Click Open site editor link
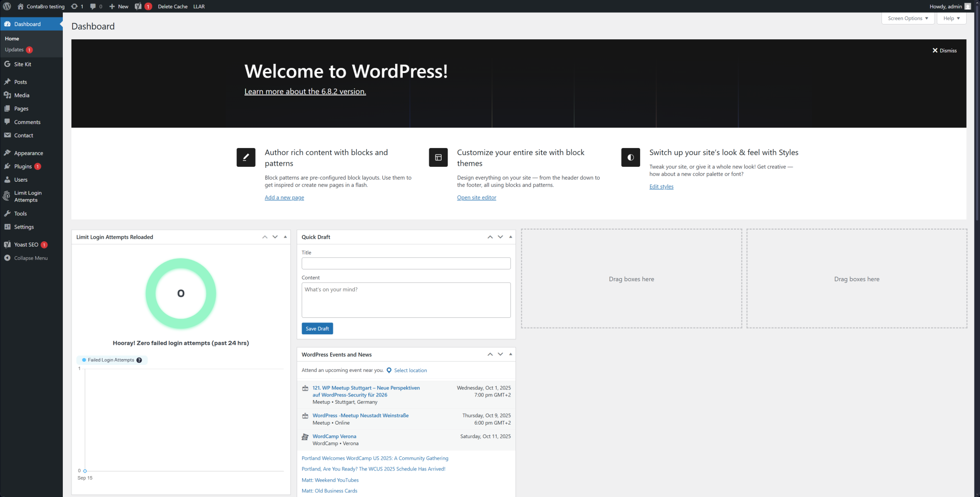Screen dimensions: 980x497 477,198
